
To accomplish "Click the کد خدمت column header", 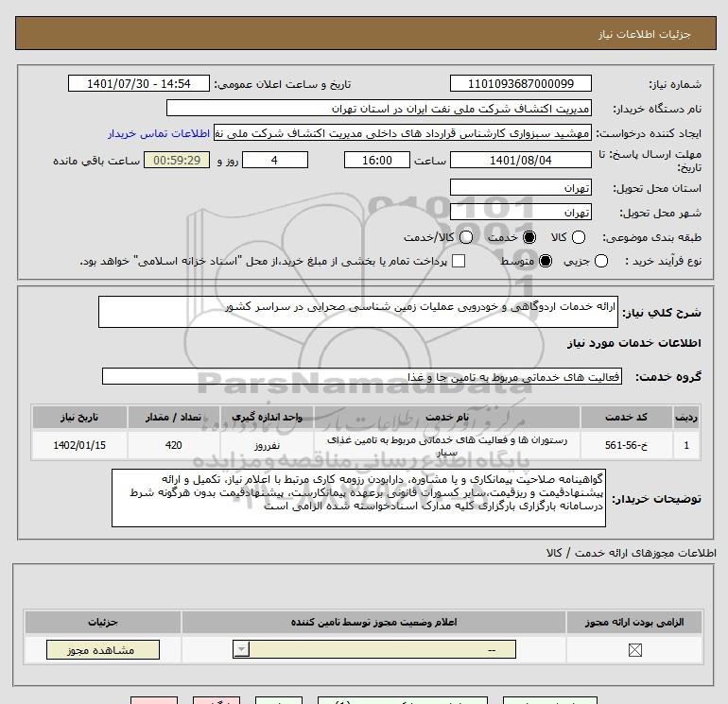I will pyautogui.click(x=626, y=417).
